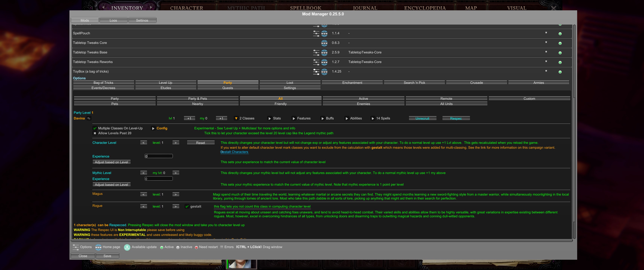
Task: Collapse the 2 Classes section
Action: 236,118
